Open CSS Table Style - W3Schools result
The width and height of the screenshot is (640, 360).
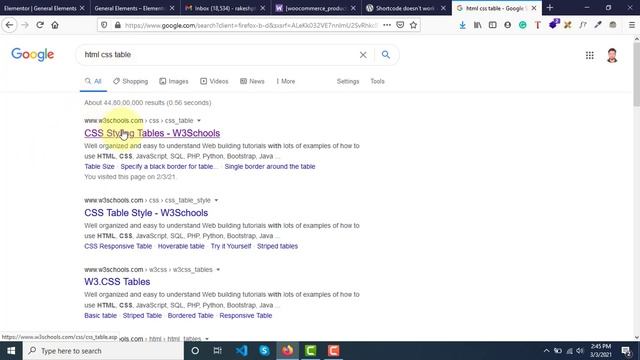point(146,213)
